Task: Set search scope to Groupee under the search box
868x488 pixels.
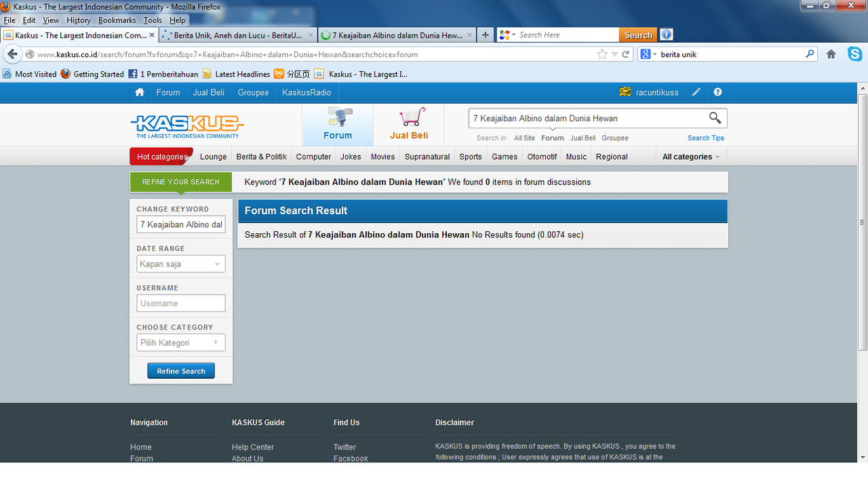Action: 615,138
